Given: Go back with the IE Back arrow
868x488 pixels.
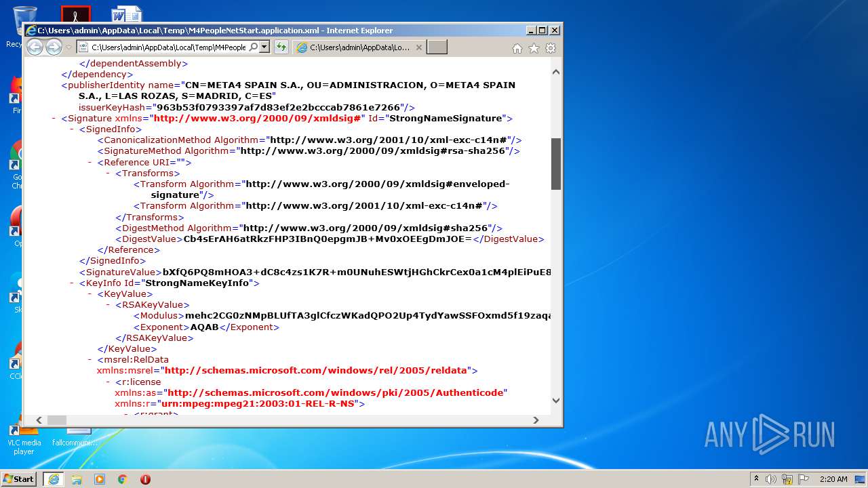Looking at the screenshot, I should [35, 47].
